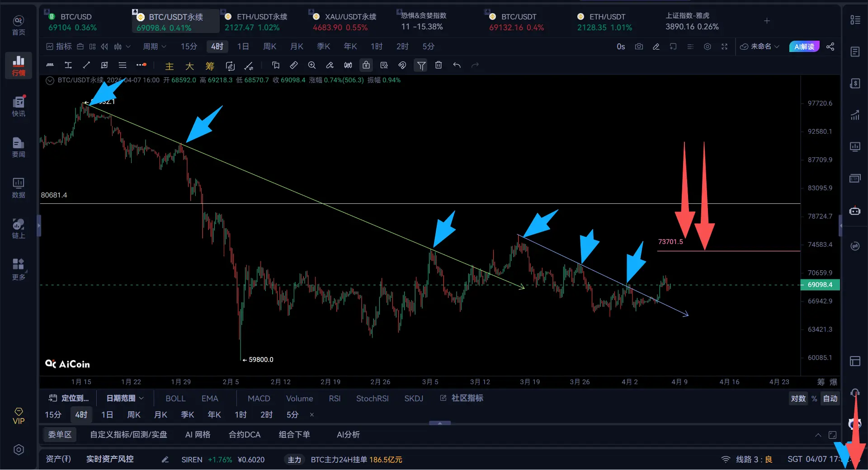Add a new ticker tab with plus

(767, 21)
